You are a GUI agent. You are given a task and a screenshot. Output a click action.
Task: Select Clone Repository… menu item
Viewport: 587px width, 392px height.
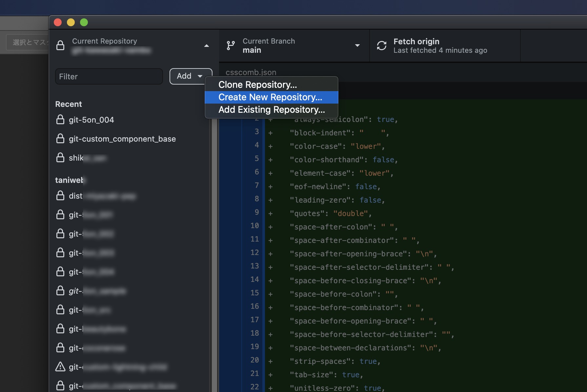point(257,85)
